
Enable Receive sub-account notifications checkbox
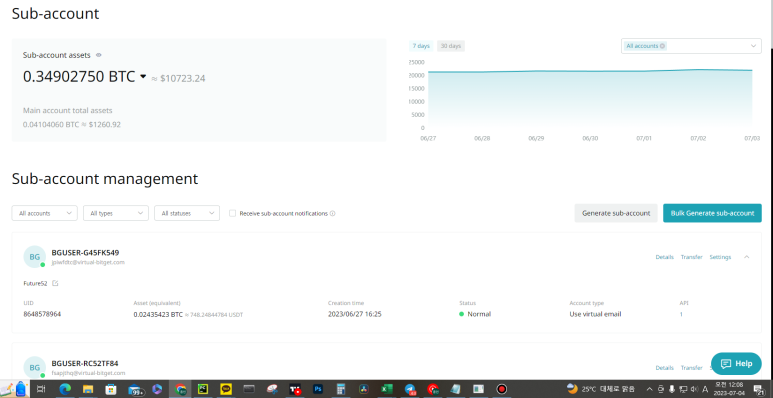point(232,214)
